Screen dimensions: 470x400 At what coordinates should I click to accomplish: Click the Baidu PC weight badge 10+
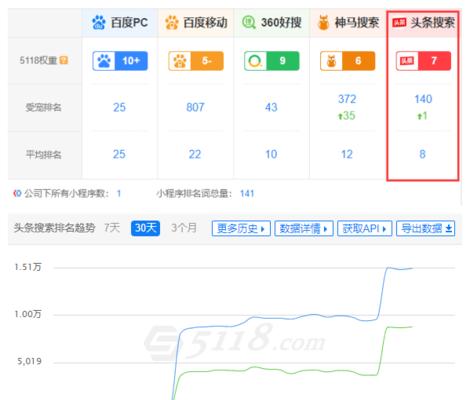(x=120, y=61)
